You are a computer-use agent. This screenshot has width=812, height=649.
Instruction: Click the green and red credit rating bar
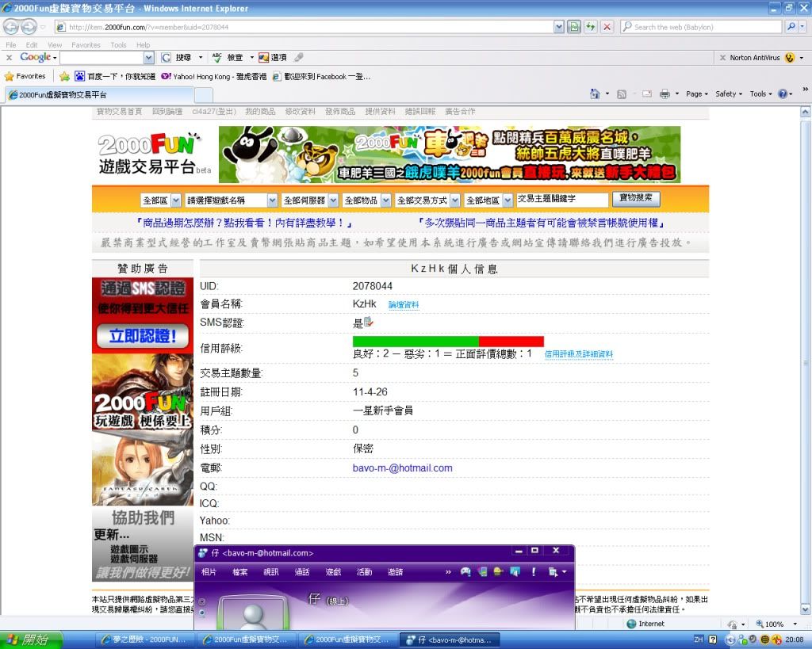[448, 342]
